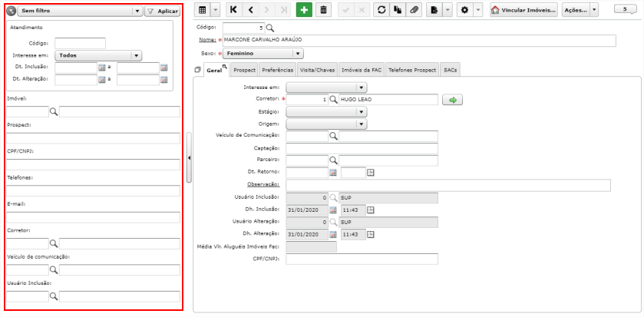The height and width of the screenshot is (317, 644).
Task: Click the underlined Nome label link
Action: [x=207, y=40]
